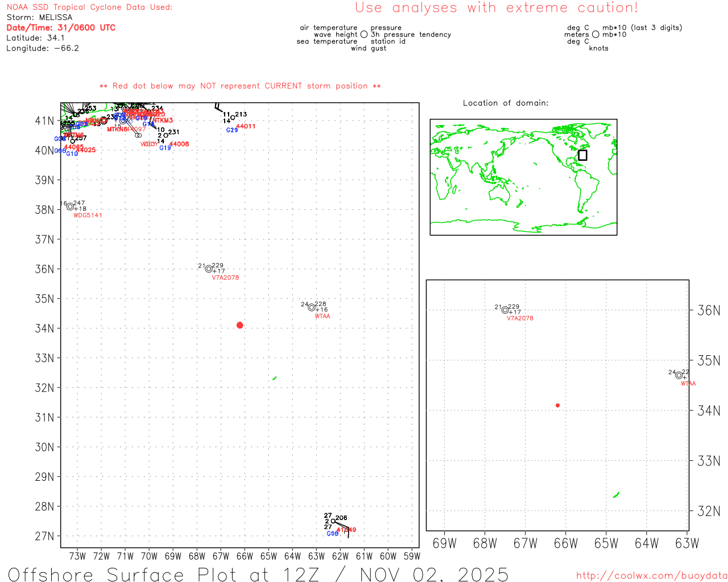The image size is (728, 582).
Task: Select station circle above V7A2078 in zoomed map
Action: click(x=505, y=310)
